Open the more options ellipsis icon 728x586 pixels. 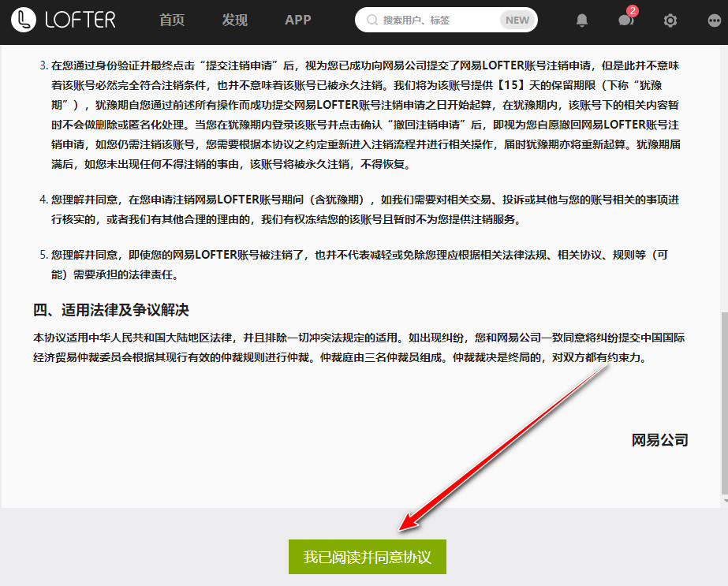(x=715, y=21)
